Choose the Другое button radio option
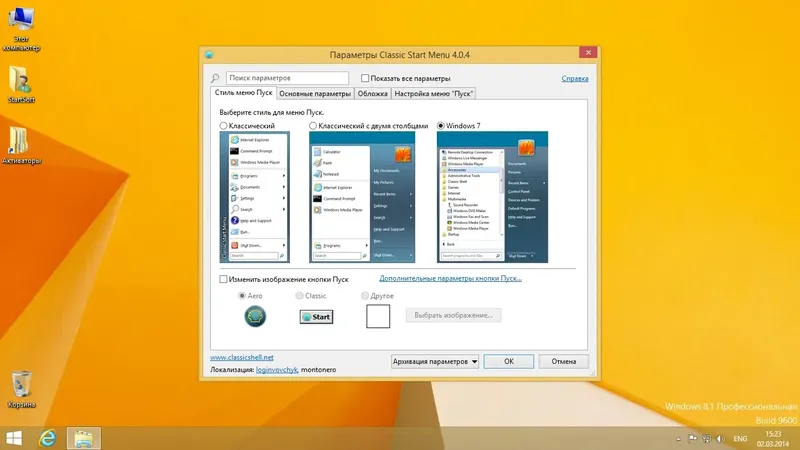The image size is (800, 450). coord(364,295)
